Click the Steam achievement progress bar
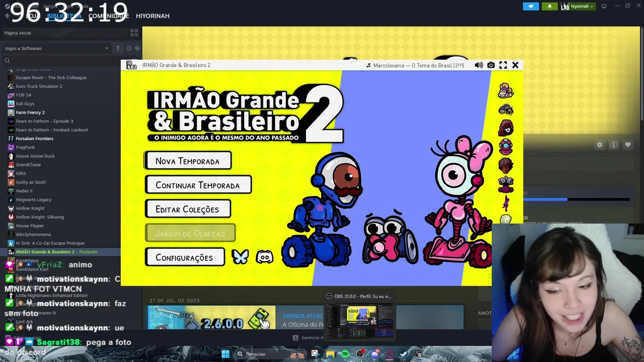Viewport: 644px width, 362px height. point(577,200)
